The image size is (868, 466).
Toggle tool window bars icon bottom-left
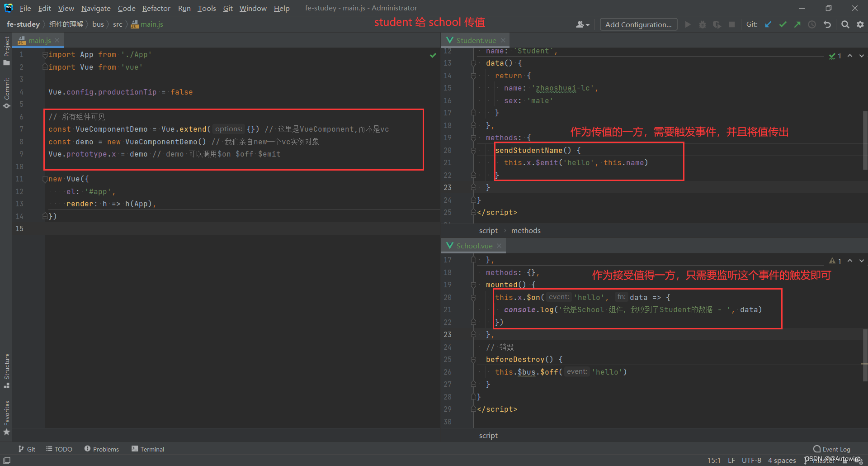coord(6,460)
